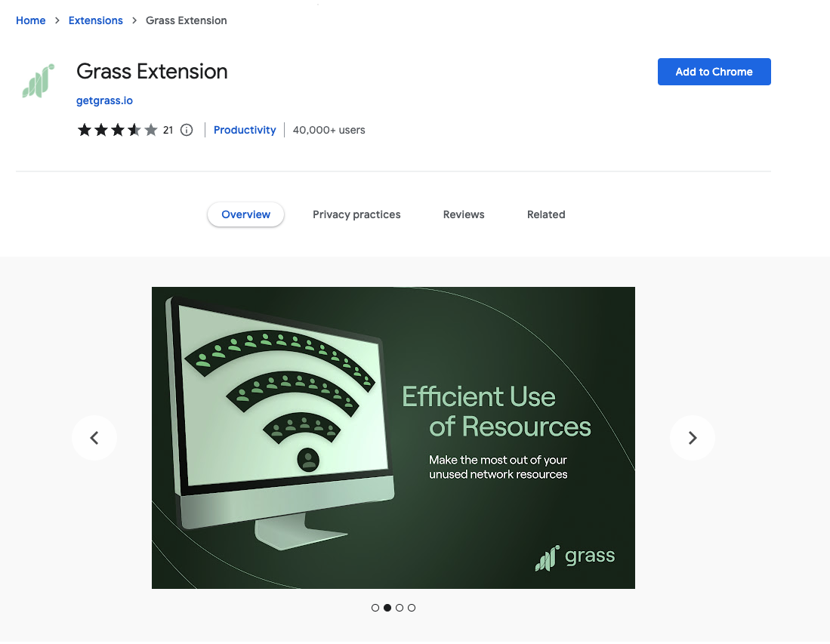Advance to next carousel slide arrow

pyautogui.click(x=693, y=438)
